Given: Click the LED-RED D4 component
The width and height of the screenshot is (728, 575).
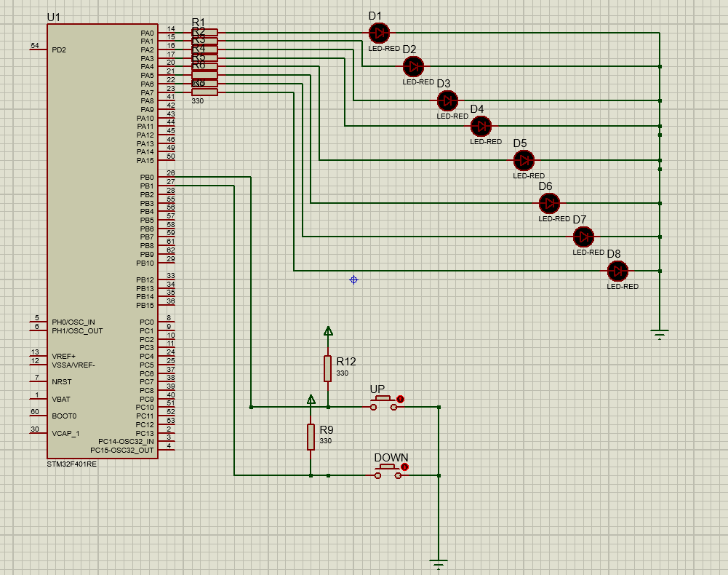Looking at the screenshot, I should pyautogui.click(x=480, y=126).
